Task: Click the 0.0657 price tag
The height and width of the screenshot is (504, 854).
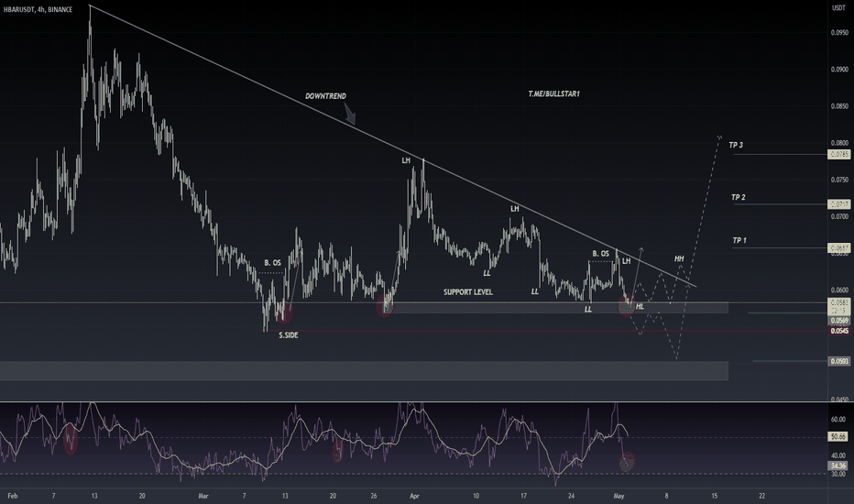Action: point(838,248)
